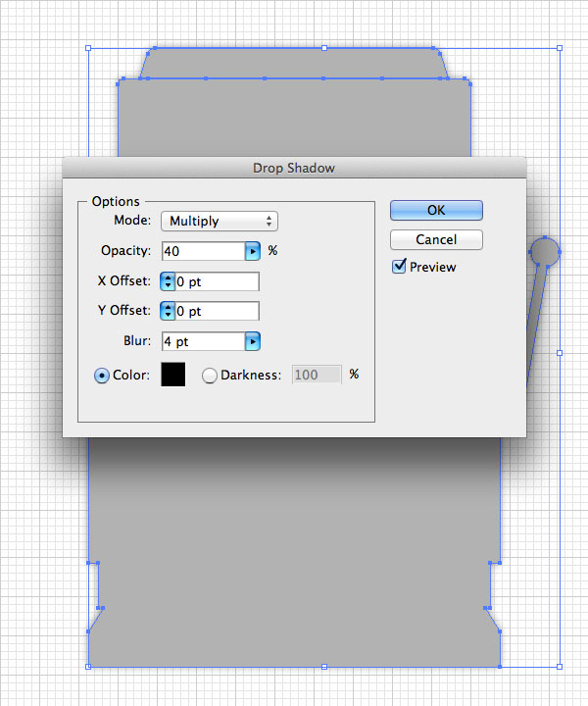This screenshot has height=706, width=588.
Task: Open the Mode dropdown showing Multiply
Action: (220, 221)
